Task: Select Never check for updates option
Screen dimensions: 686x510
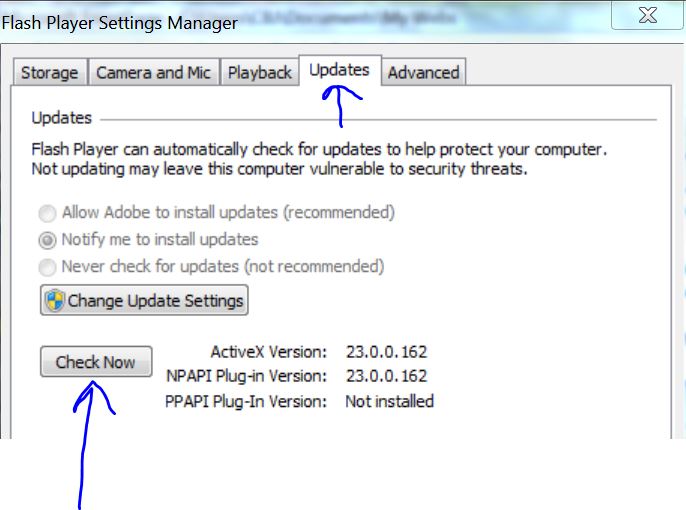Action: pos(47,267)
